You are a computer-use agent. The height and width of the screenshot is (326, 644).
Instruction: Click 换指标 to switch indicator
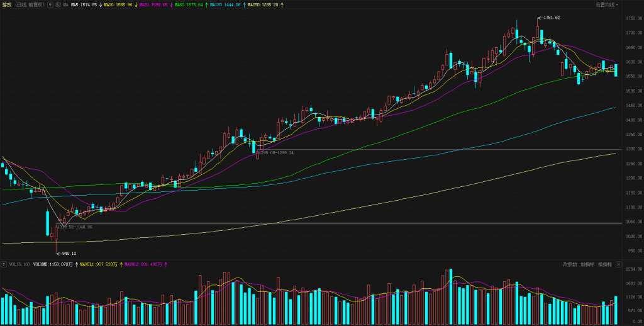[x=604, y=264]
